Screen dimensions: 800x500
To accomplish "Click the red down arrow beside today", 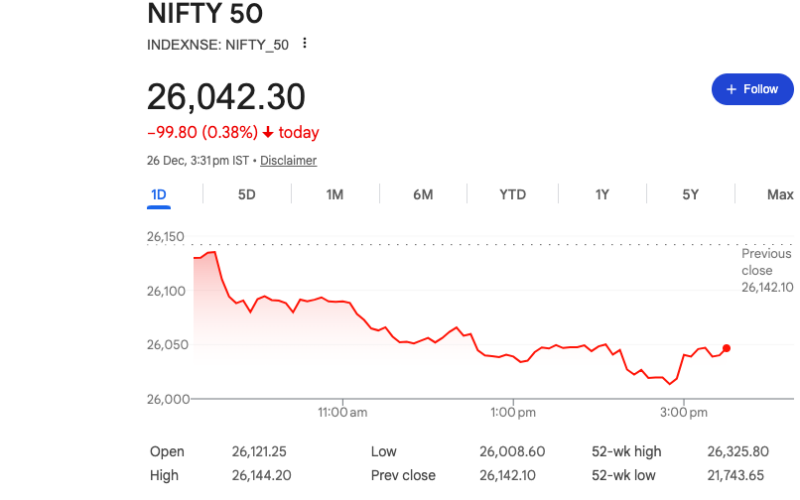I will pyautogui.click(x=268, y=132).
